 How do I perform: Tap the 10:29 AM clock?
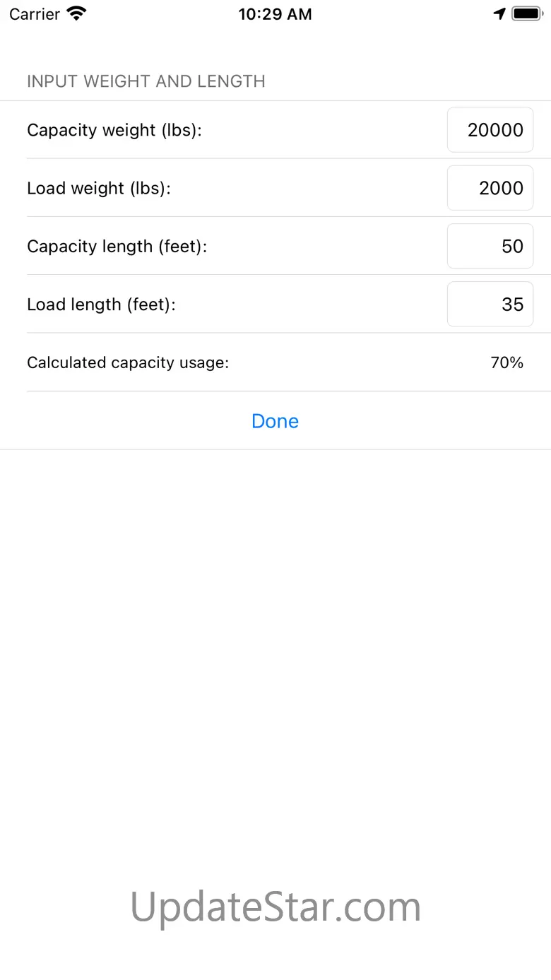(275, 14)
